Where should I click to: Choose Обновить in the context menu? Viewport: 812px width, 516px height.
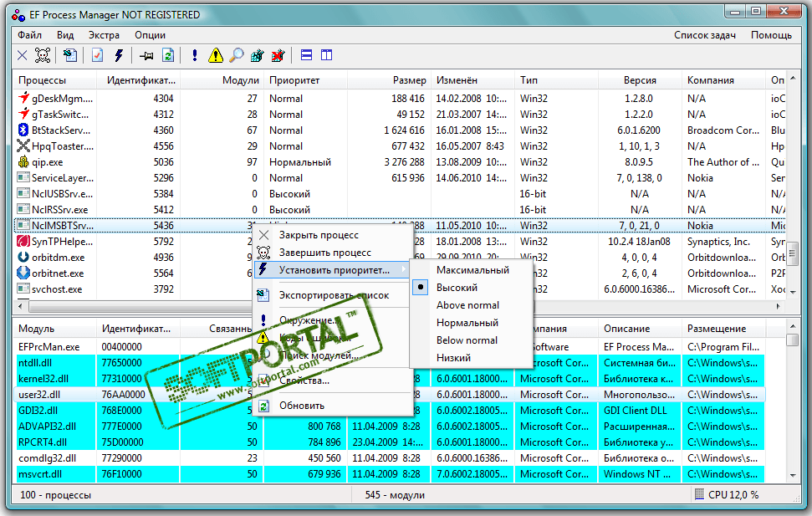click(x=301, y=406)
